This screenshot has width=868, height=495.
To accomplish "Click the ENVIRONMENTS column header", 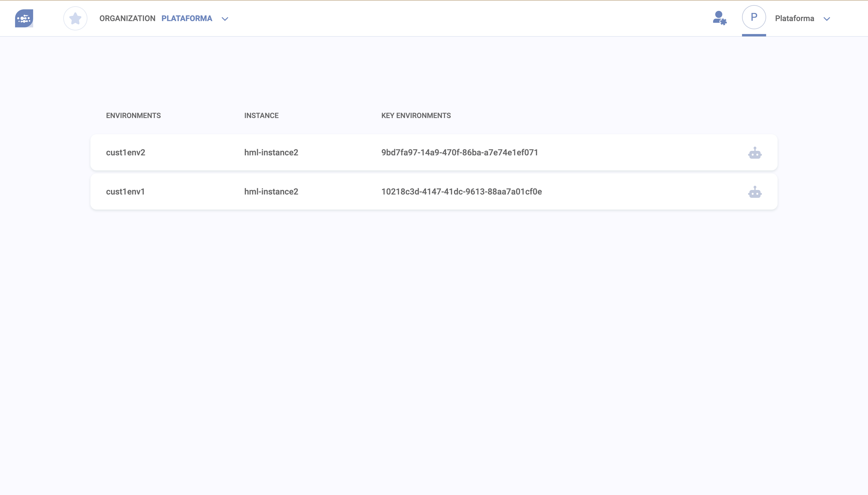I will [x=134, y=116].
